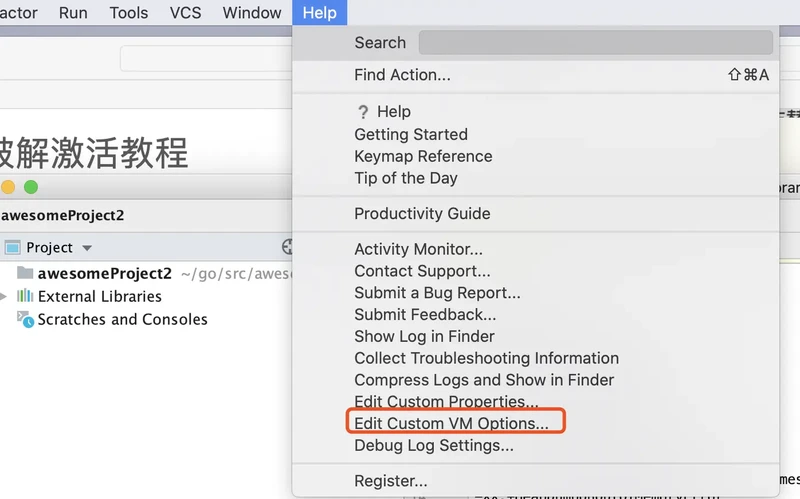
Task: Click the Project view window icon
Action: click(12, 248)
